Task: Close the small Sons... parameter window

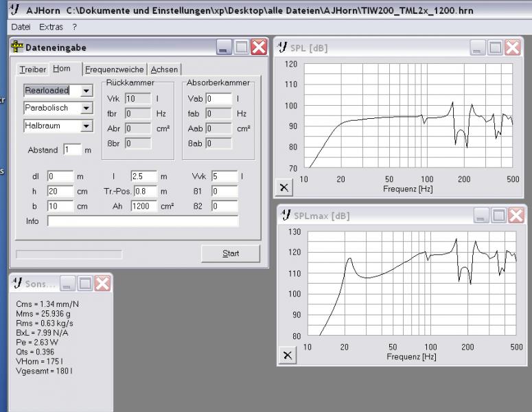Action: 102,283
